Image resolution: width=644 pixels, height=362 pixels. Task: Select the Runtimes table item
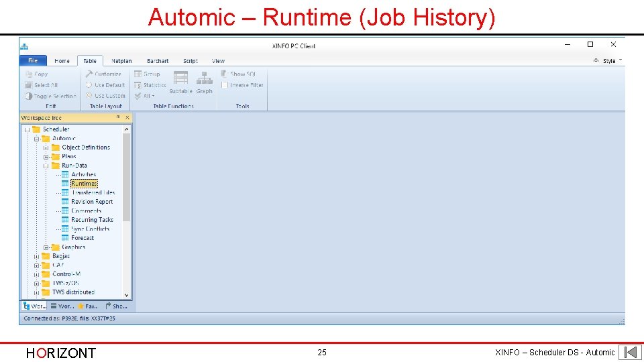coord(85,184)
